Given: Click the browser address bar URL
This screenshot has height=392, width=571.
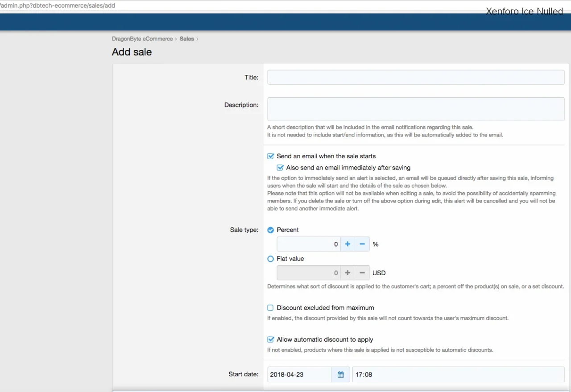Looking at the screenshot, I should point(58,5).
